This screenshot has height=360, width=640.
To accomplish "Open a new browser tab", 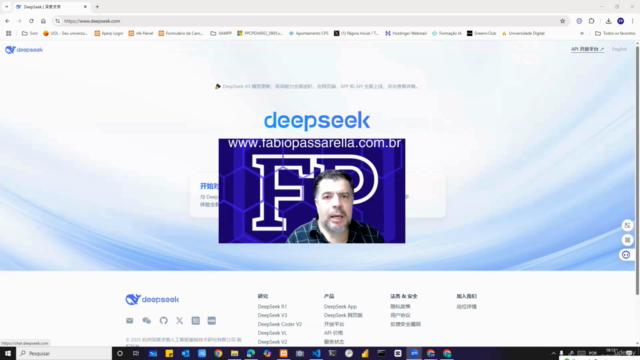I will [97, 7].
